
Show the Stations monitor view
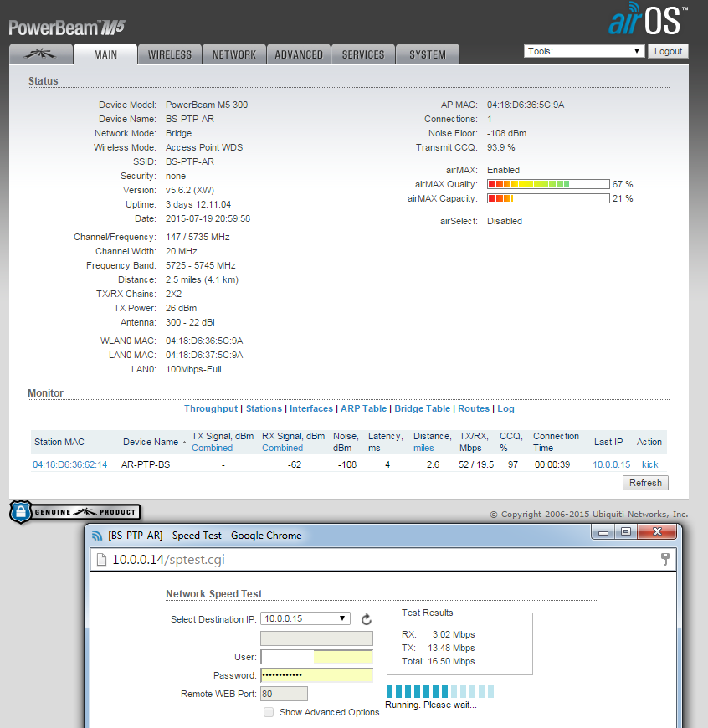click(x=264, y=408)
